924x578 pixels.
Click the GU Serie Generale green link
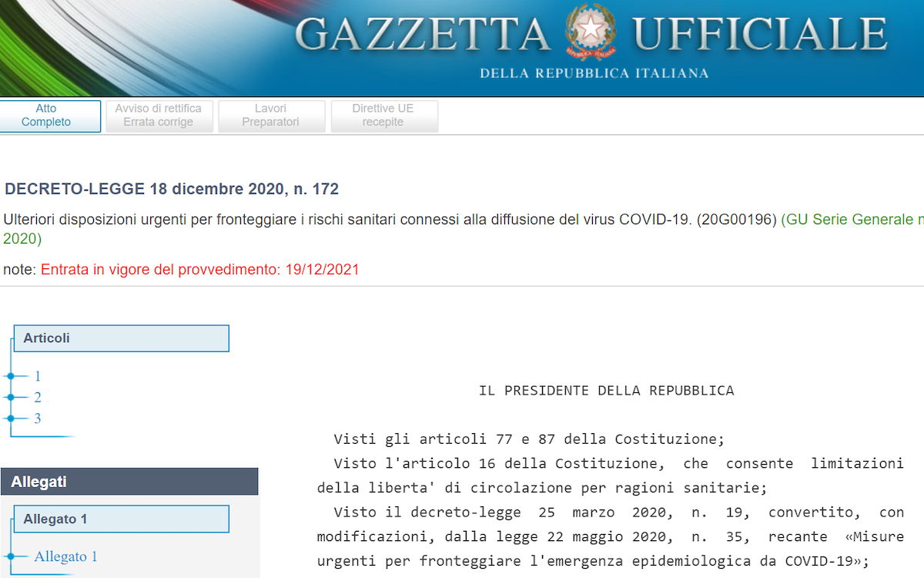coord(852,220)
